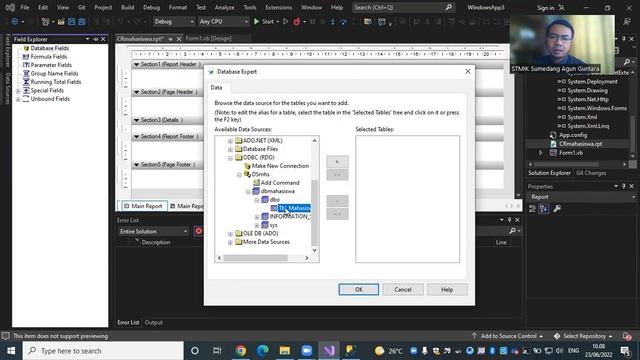This screenshot has height=360, width=640.
Task: Expand the More Data Sources folder
Action: (230, 242)
